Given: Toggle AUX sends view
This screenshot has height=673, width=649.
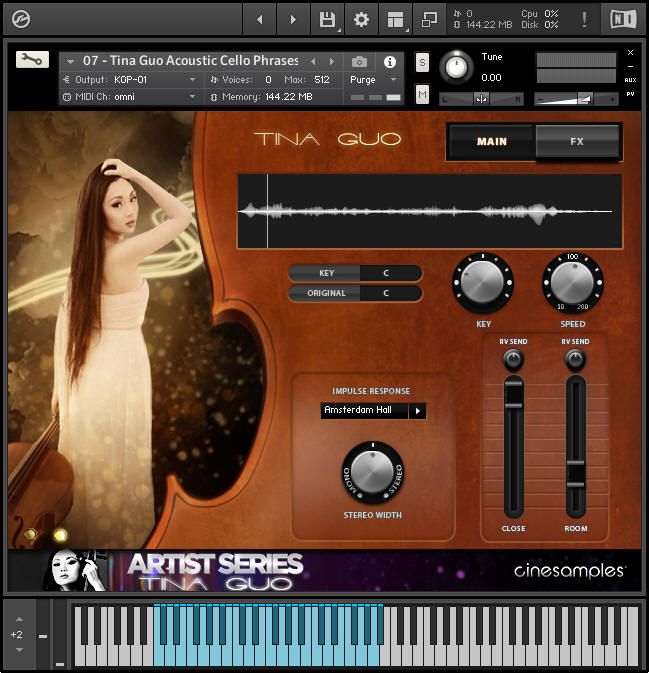Looking at the screenshot, I should click(630, 80).
